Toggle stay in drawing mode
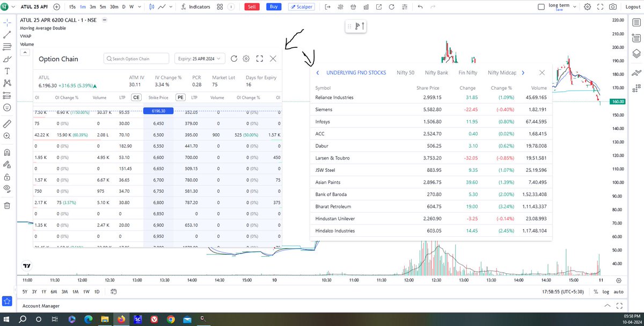The image size is (644, 326). point(7,164)
